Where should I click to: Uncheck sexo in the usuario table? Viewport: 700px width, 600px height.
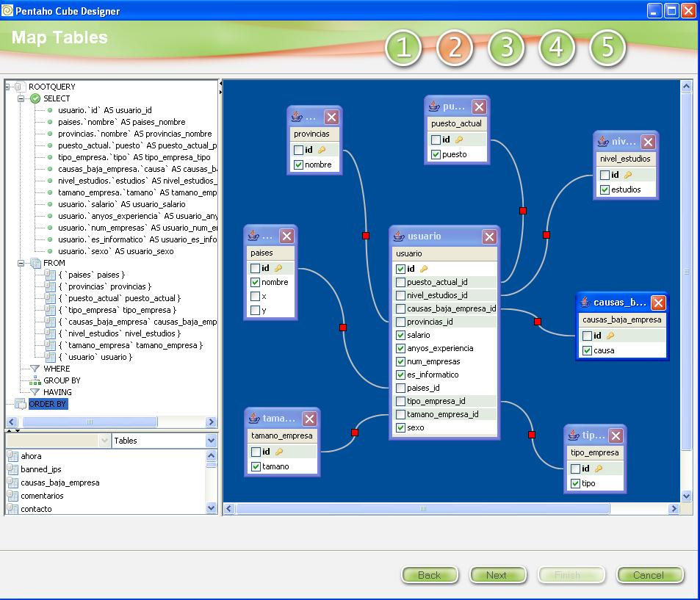400,427
